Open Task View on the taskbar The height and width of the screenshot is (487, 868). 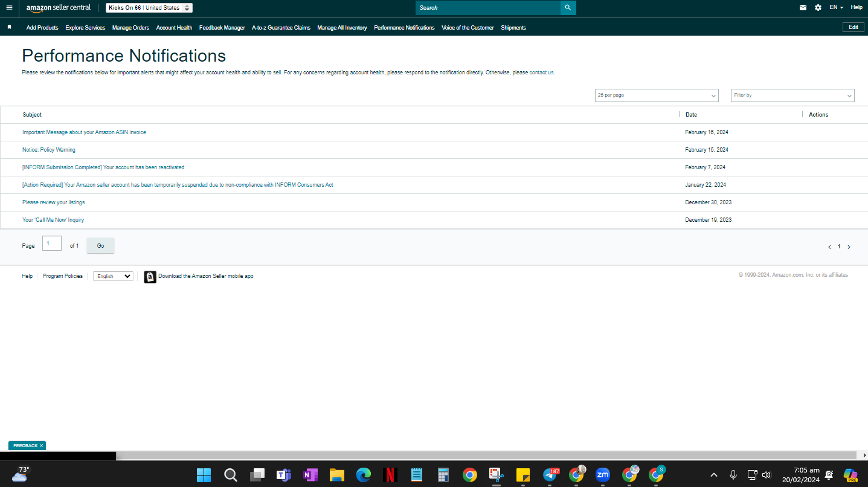pos(257,475)
